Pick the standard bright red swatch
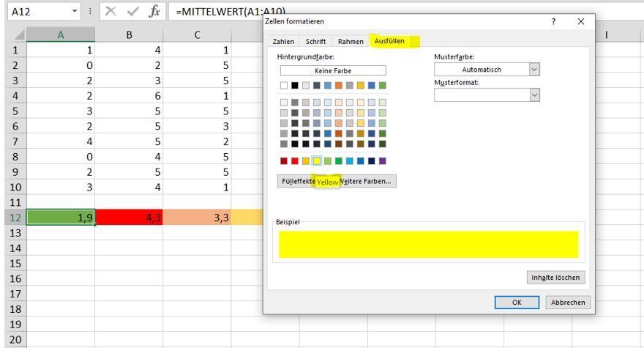644x348 pixels. [295, 161]
